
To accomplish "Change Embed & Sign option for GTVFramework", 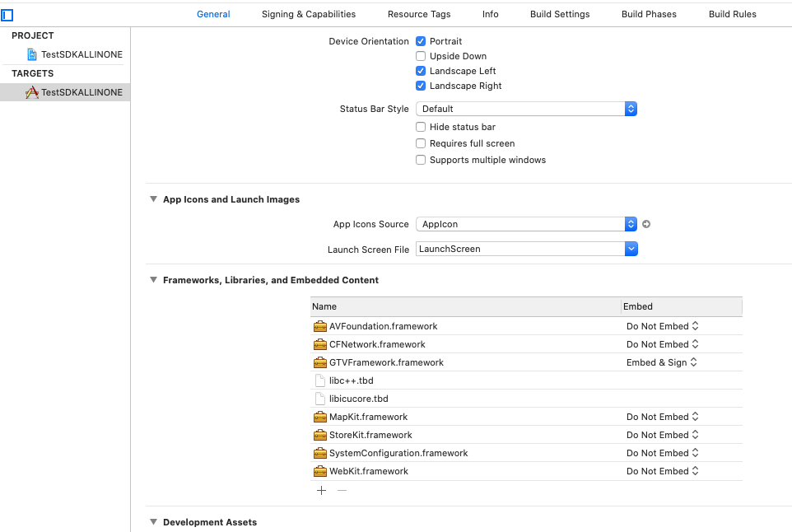I will click(x=661, y=362).
